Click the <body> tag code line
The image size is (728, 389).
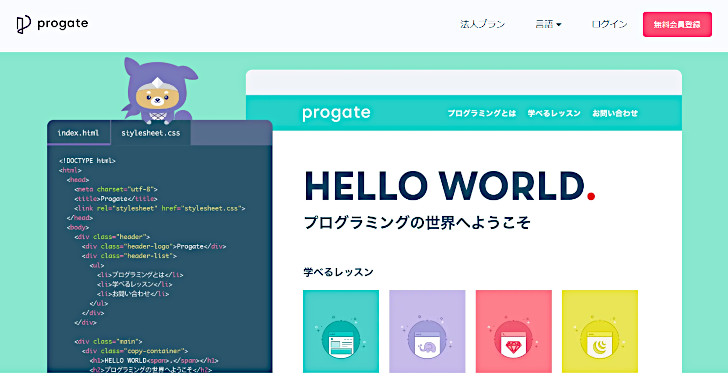[x=78, y=227]
